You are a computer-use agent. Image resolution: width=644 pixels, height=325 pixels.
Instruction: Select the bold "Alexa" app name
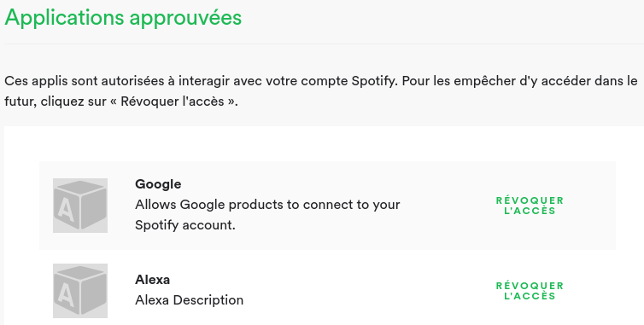152,280
